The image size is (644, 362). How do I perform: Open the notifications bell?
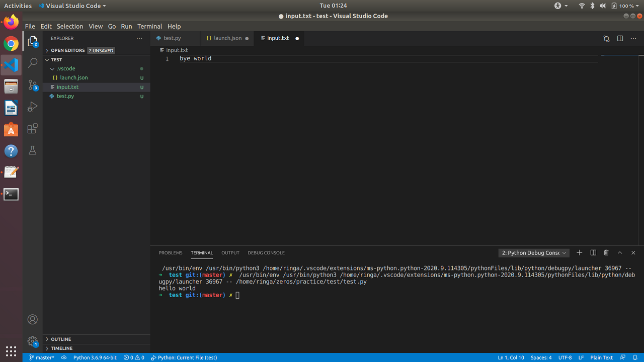click(635, 357)
